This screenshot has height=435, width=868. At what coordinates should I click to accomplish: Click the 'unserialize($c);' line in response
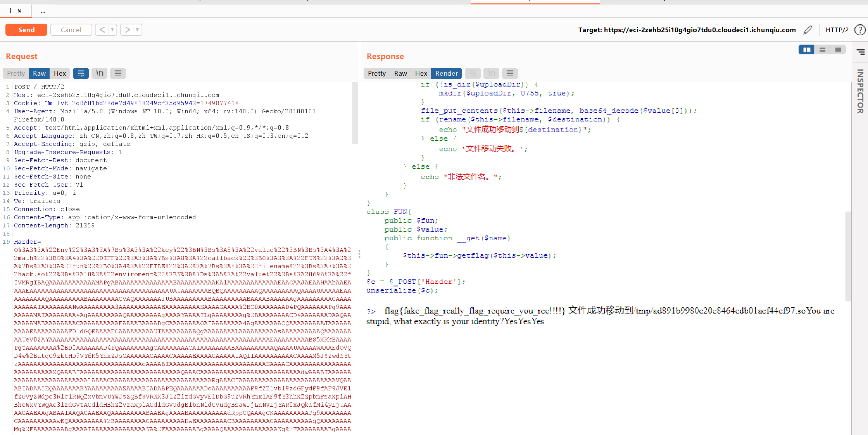click(x=402, y=290)
